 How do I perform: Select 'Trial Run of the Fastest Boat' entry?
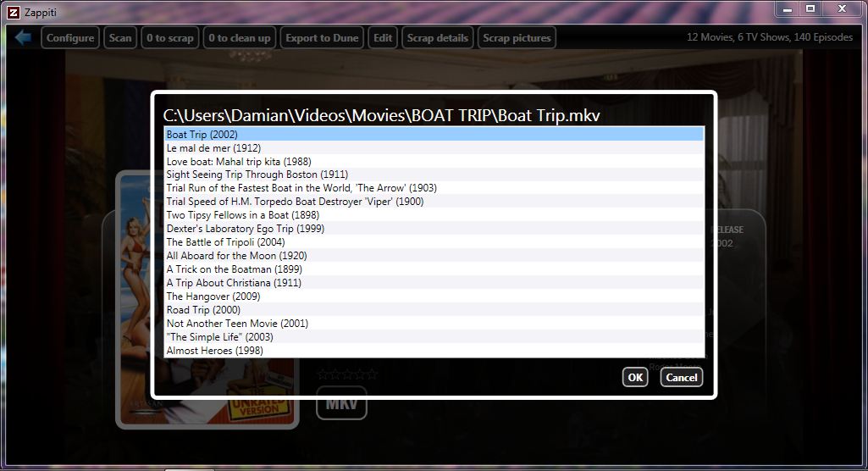point(434,188)
